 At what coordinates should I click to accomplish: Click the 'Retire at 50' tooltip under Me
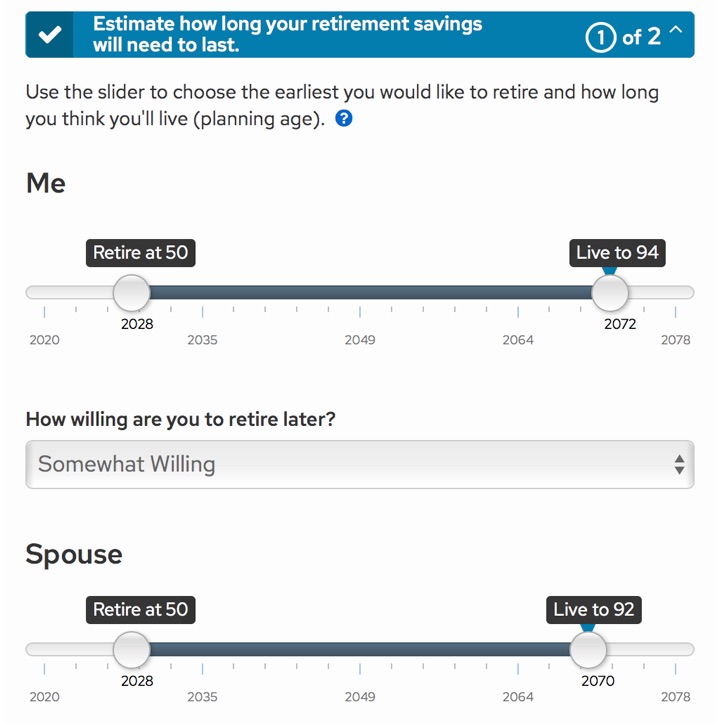pos(140,253)
